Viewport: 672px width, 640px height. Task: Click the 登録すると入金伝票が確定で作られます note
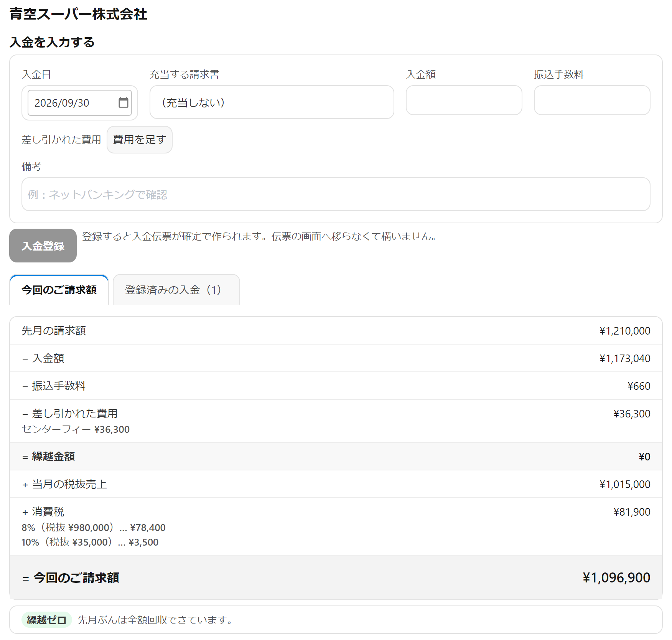pyautogui.click(x=259, y=236)
